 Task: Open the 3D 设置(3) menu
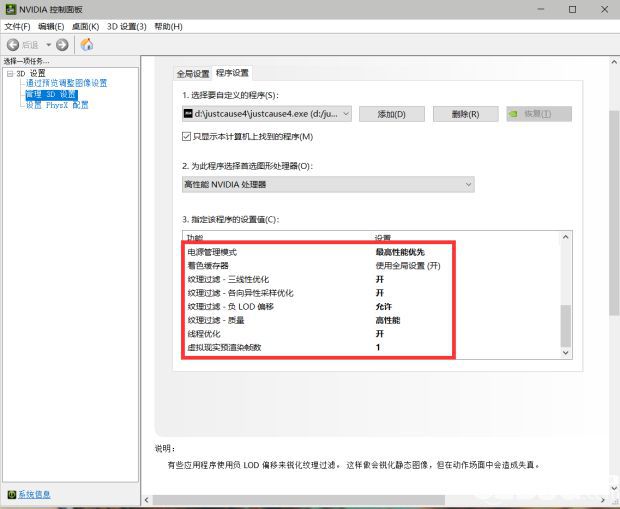pos(127,26)
